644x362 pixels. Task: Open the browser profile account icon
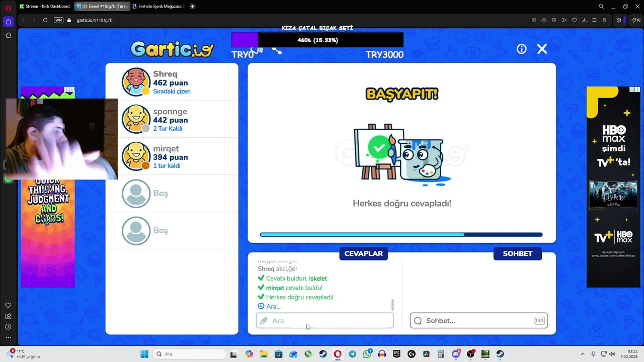click(604, 20)
